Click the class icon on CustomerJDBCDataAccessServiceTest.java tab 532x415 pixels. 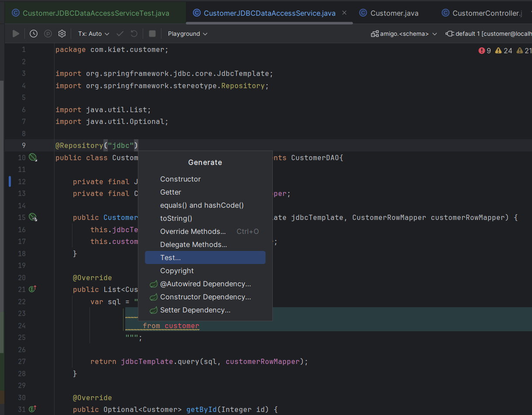coord(15,13)
